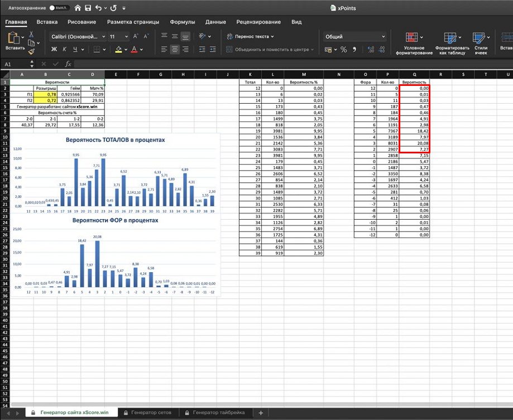
Task: Apply italic formatting (К)
Action: coord(64,49)
